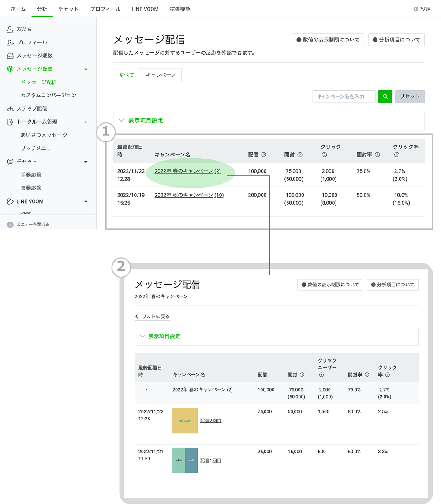Click the メッセージ通数 inbox icon

coord(10,56)
